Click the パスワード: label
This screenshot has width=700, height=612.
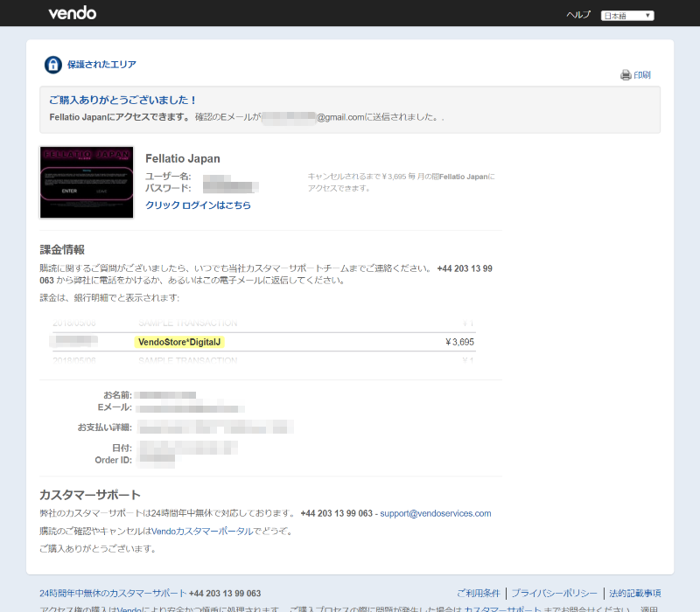pos(168,188)
